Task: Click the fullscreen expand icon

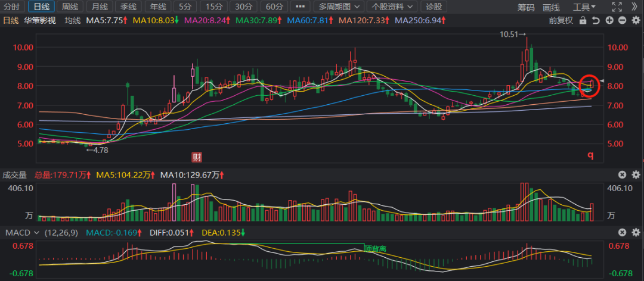Action: 617,7
